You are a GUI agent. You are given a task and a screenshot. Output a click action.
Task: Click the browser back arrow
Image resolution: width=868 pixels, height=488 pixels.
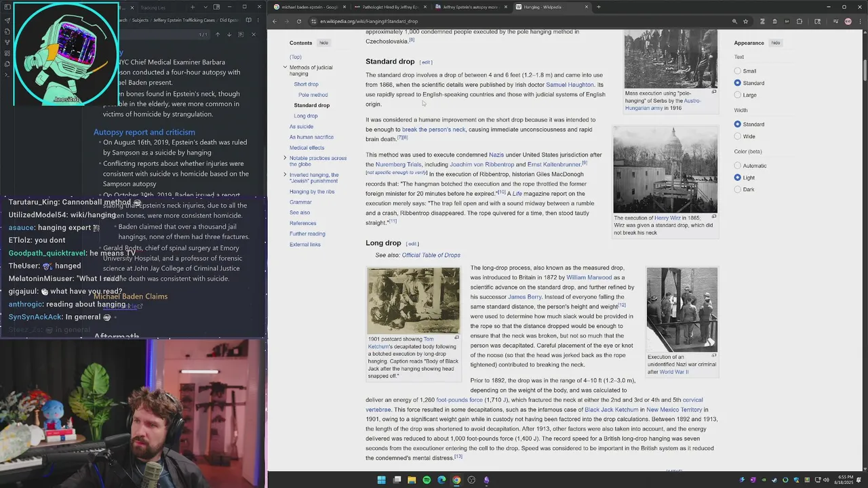[x=275, y=21]
